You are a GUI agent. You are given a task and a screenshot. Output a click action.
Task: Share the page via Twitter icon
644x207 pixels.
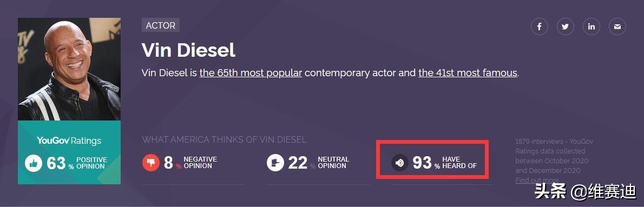click(565, 26)
